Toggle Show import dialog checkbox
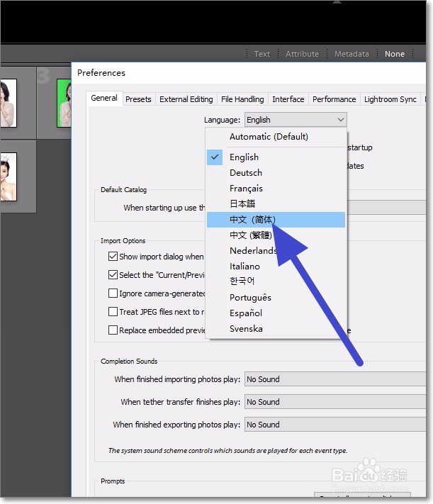The image size is (433, 504). pyautogui.click(x=113, y=257)
